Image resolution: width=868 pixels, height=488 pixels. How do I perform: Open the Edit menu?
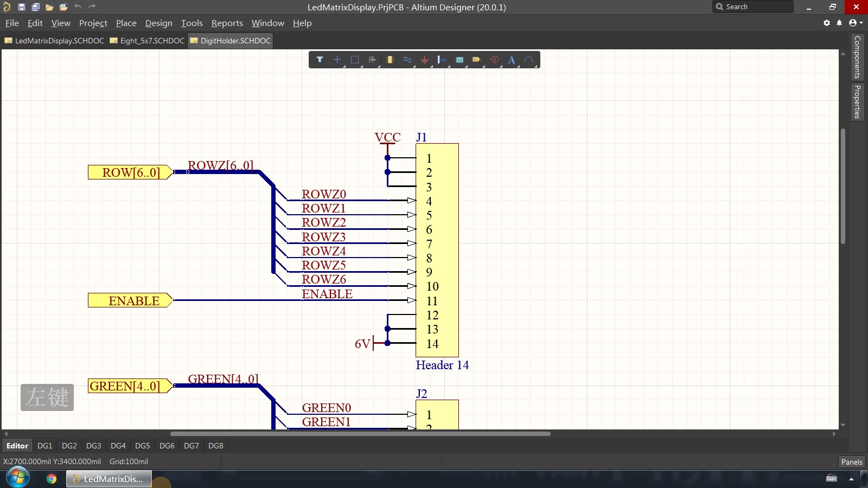point(35,23)
